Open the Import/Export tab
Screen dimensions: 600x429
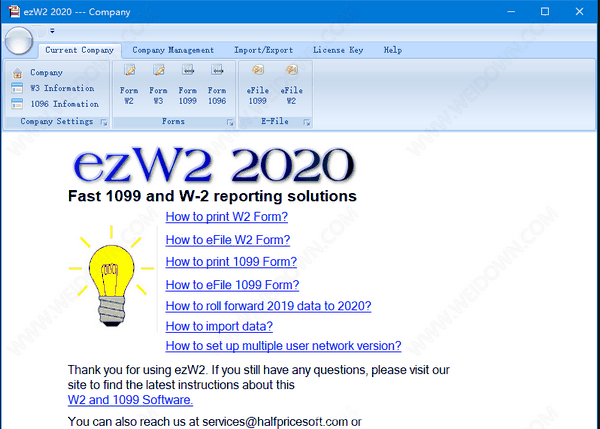[x=264, y=50]
